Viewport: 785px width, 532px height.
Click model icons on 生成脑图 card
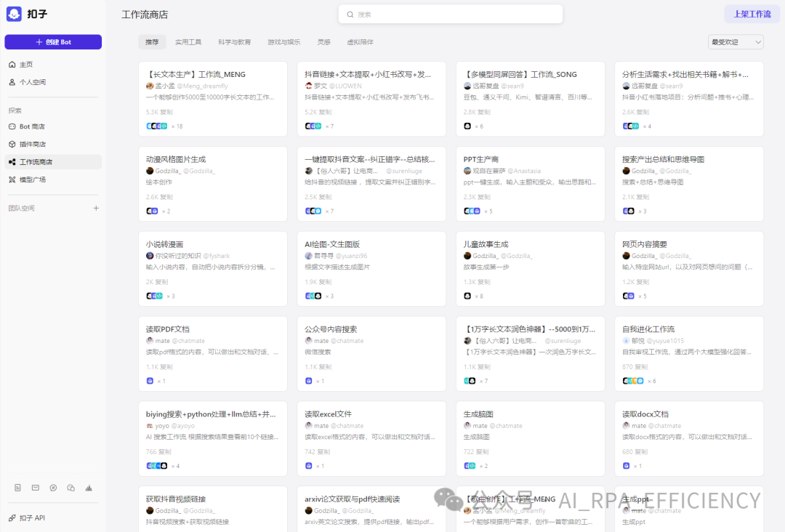point(470,466)
